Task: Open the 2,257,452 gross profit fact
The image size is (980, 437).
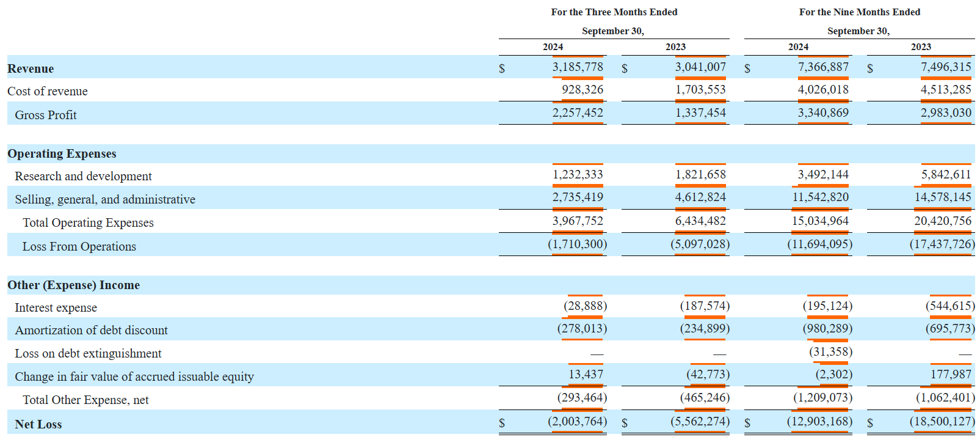Action: [x=577, y=113]
